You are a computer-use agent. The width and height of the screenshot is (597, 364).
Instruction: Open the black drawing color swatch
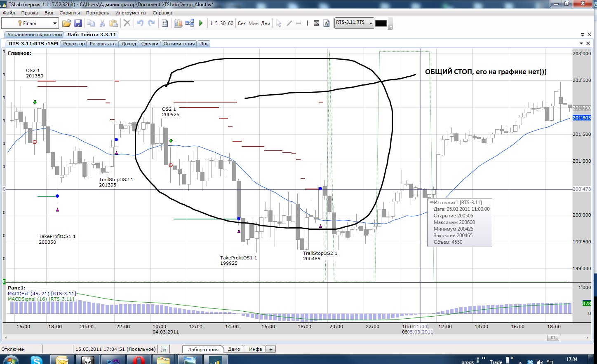(x=381, y=23)
